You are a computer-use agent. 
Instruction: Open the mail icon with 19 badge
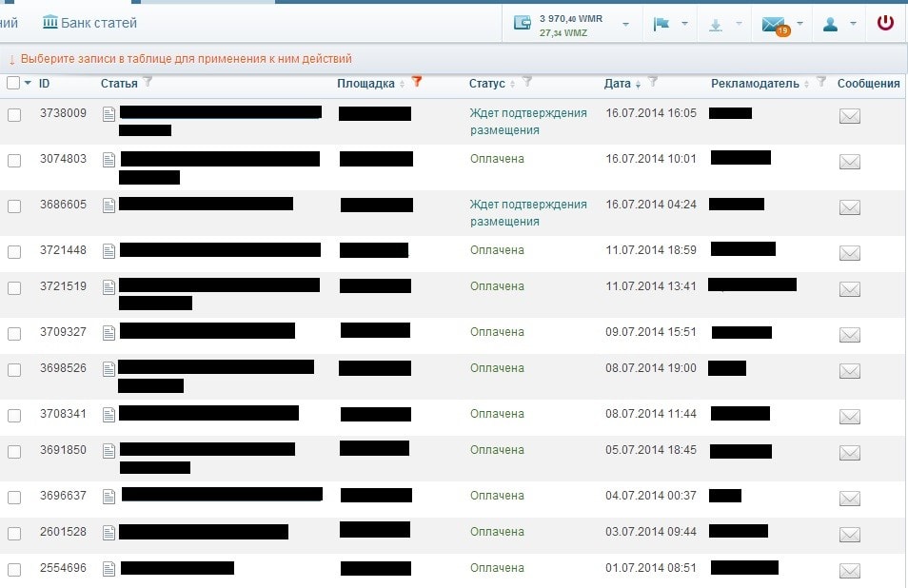pos(776,25)
